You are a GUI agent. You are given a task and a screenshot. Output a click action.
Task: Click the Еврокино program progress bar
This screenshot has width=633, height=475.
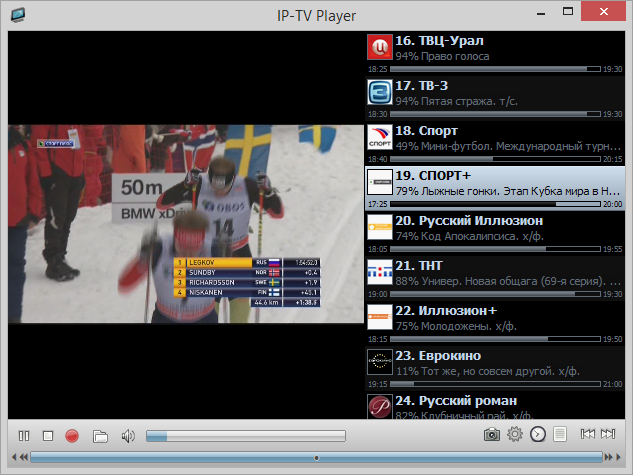(495, 384)
